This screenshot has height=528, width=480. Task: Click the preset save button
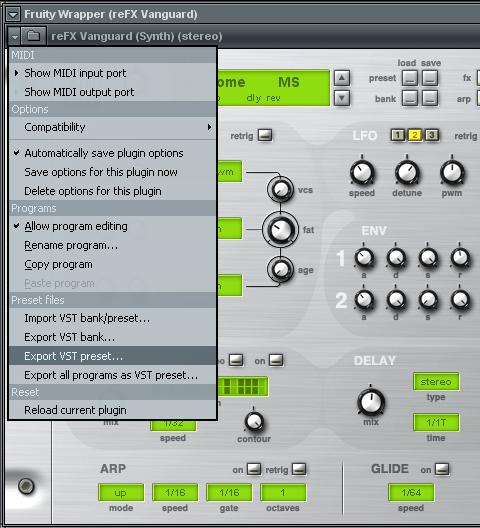(x=430, y=78)
